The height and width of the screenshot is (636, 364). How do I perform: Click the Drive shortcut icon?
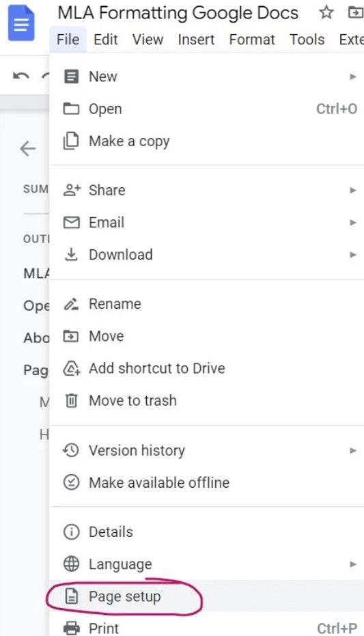[x=72, y=369]
